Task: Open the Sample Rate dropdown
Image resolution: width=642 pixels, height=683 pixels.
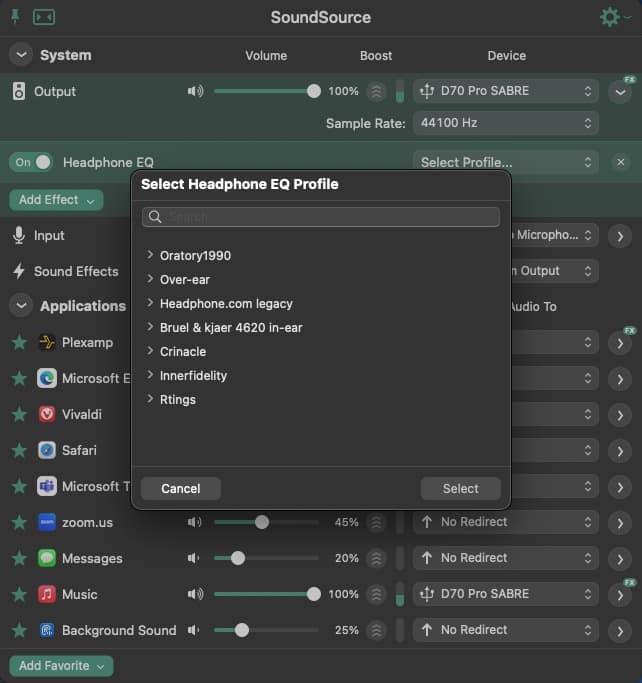Action: [505, 123]
